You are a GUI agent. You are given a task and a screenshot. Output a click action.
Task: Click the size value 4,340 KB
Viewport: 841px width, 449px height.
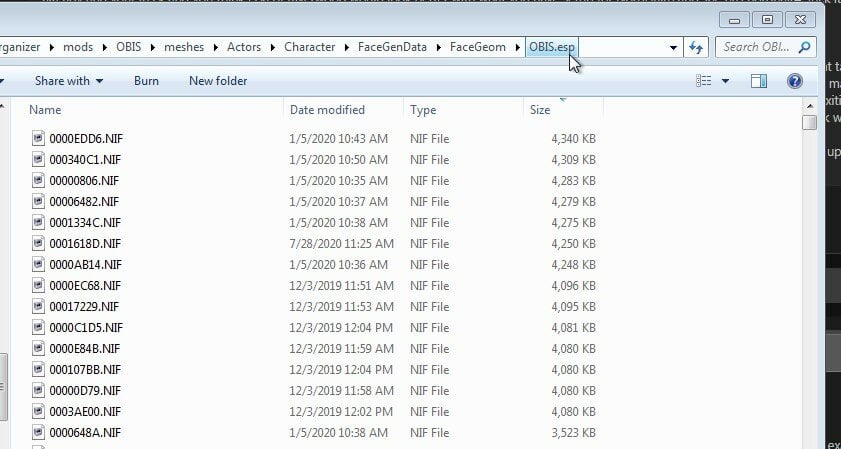click(x=573, y=139)
